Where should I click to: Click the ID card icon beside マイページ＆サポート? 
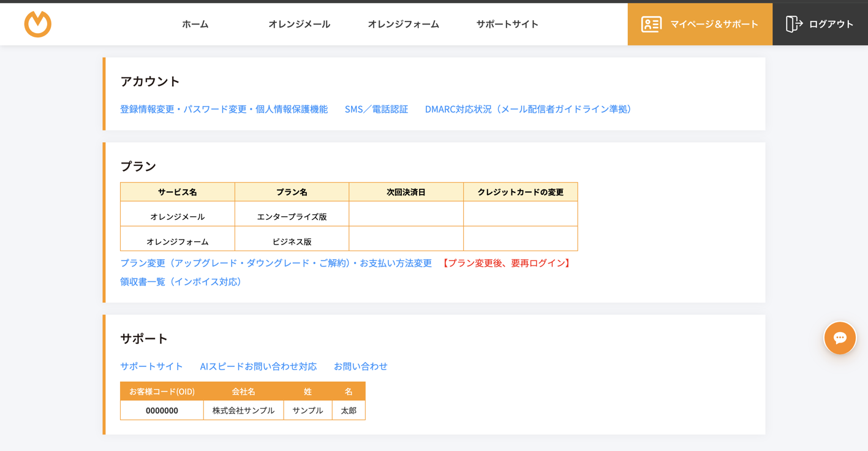(651, 24)
